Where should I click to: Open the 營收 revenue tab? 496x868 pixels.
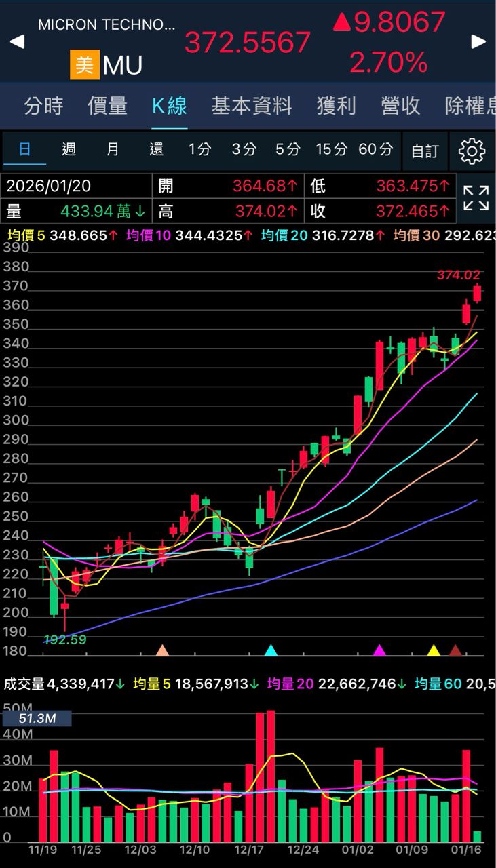(400, 106)
